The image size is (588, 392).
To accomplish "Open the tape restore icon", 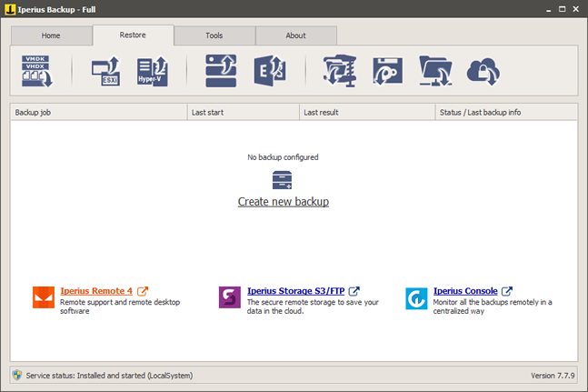I will pyautogui.click(x=388, y=71).
